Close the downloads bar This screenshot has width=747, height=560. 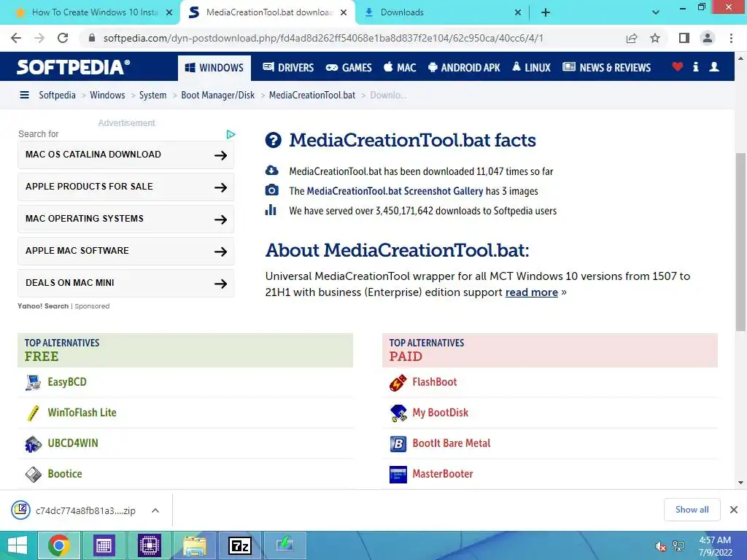[x=734, y=510]
